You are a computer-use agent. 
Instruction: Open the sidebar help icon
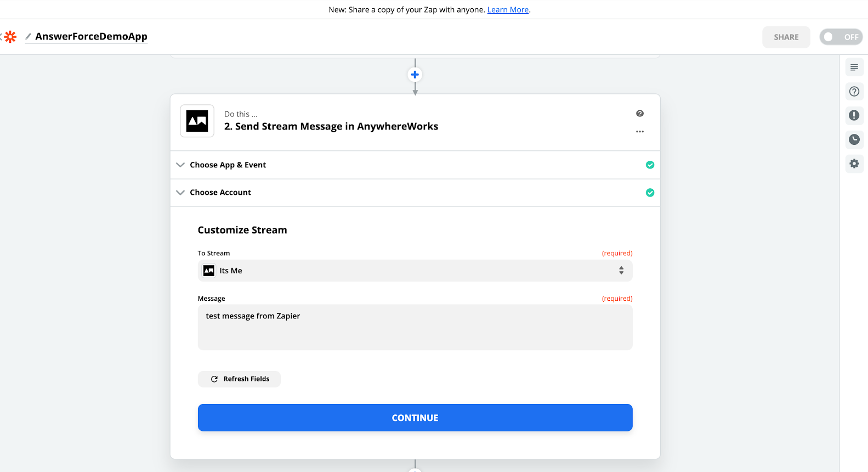(854, 92)
